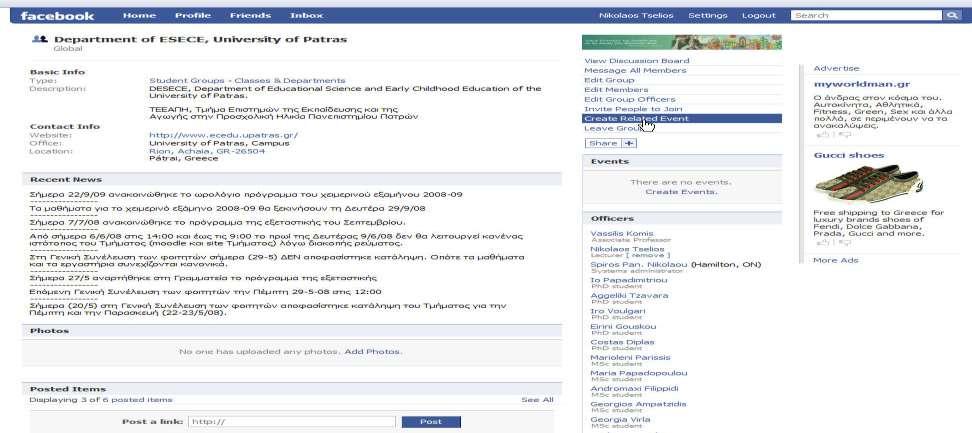Open the Inbox menu item
The image size is (972, 433).
click(306, 15)
